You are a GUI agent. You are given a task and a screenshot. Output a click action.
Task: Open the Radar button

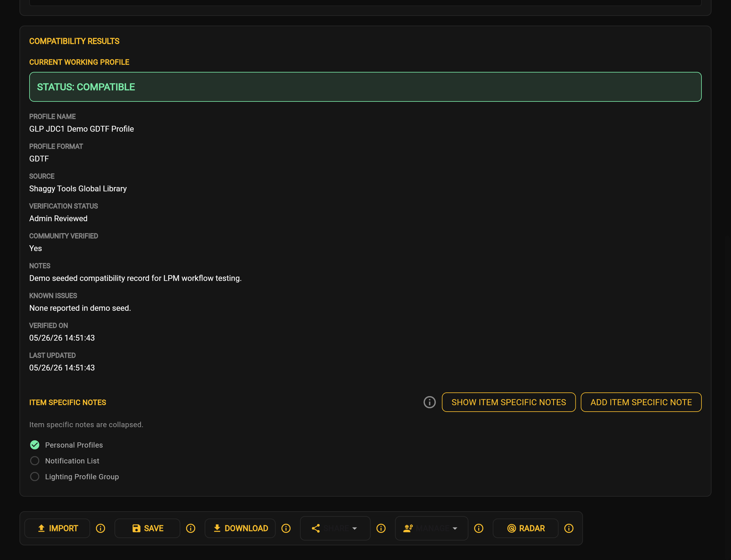[525, 528]
